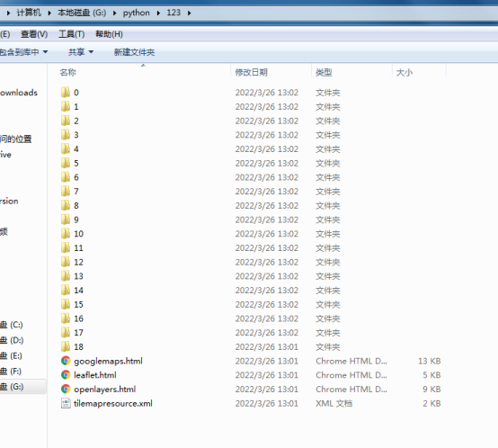Select folder 13 icon
This screenshot has height=448, width=498.
click(x=66, y=276)
